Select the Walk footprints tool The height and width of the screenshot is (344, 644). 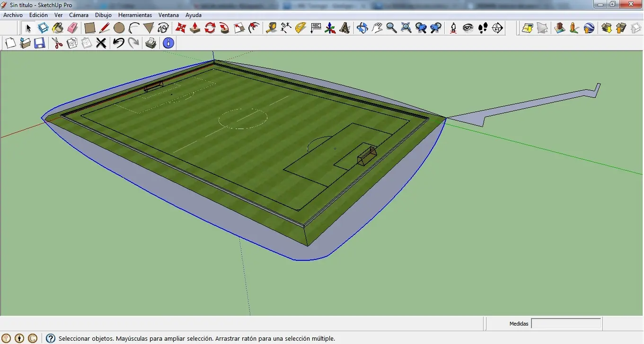tap(483, 28)
